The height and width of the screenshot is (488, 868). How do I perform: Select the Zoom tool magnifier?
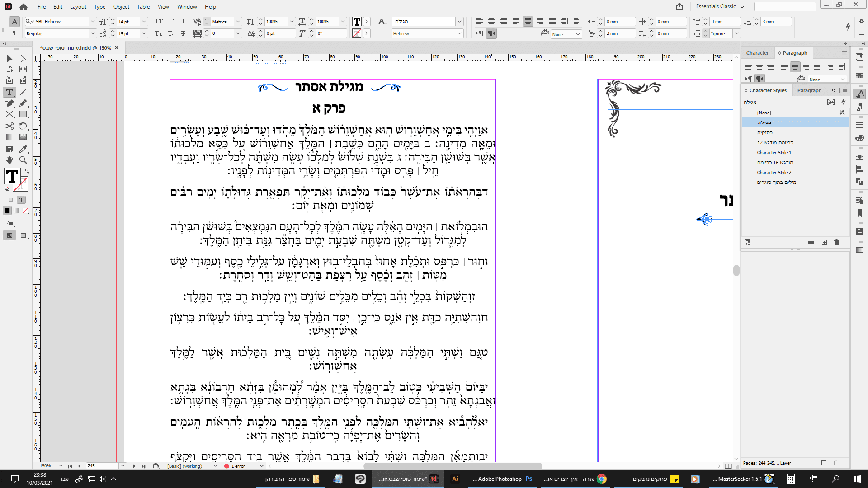(x=23, y=160)
